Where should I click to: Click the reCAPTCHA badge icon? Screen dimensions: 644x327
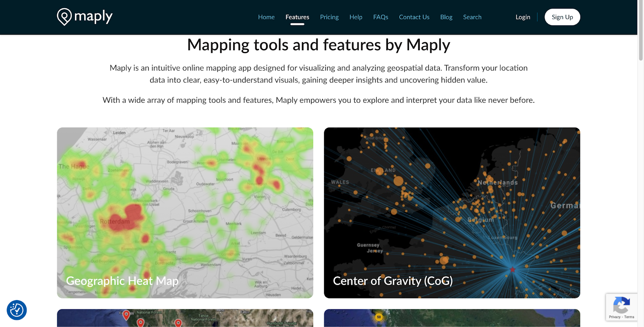pyautogui.click(x=621, y=305)
